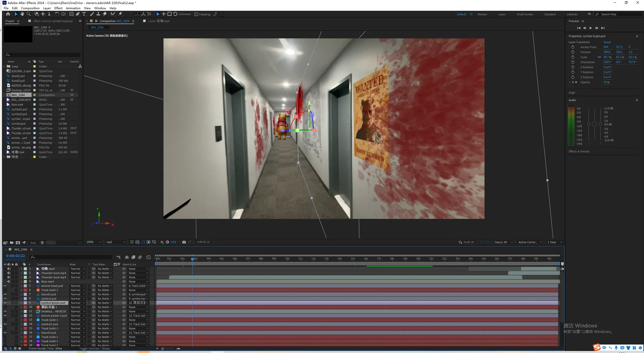Enable Motion Blur switch in timeline header
This screenshot has height=353, width=644.
pos(140,257)
